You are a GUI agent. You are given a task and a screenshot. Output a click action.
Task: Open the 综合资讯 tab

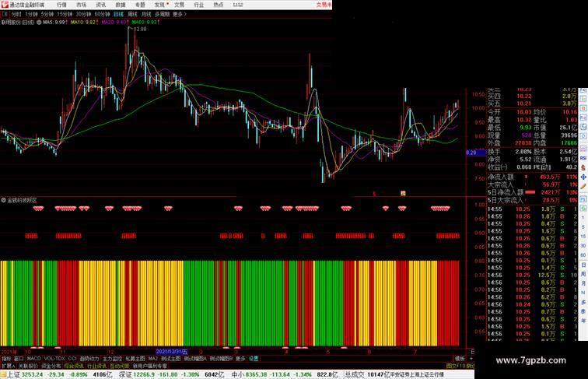pyautogui.click(x=74, y=366)
